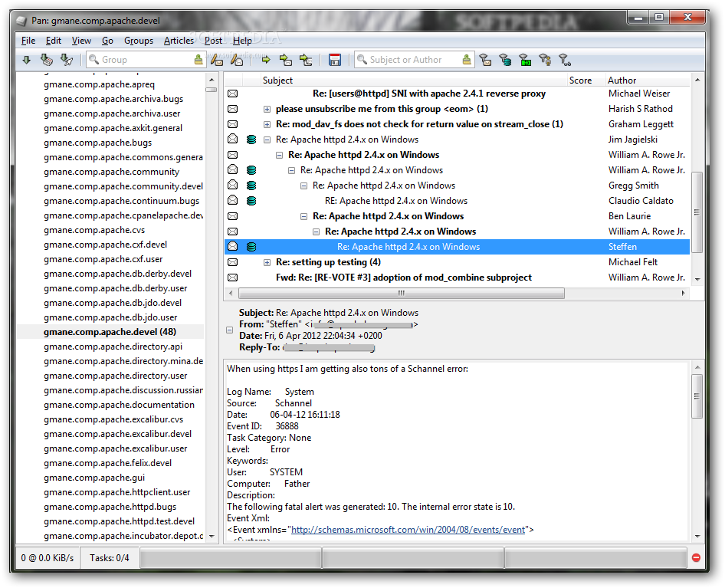Collapse Ben Laurie's reply subthread
Screen dimensions: 725x588
[303, 216]
